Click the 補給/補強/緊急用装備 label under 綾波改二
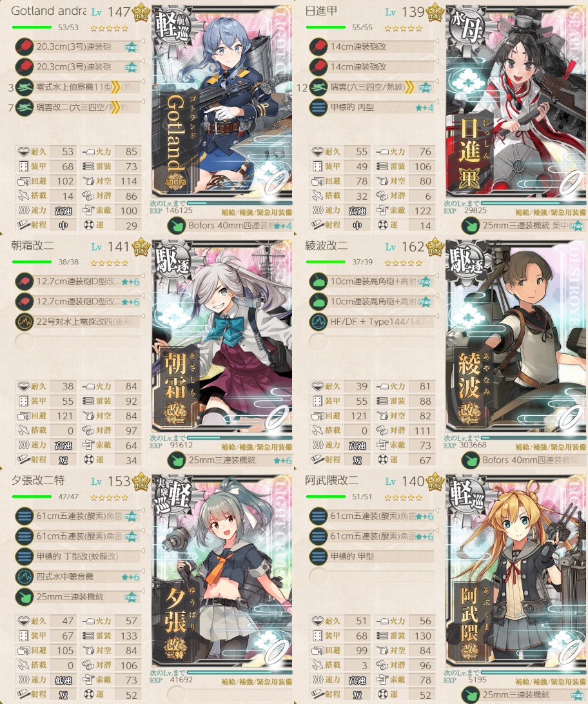The width and height of the screenshot is (588, 704). point(551,447)
